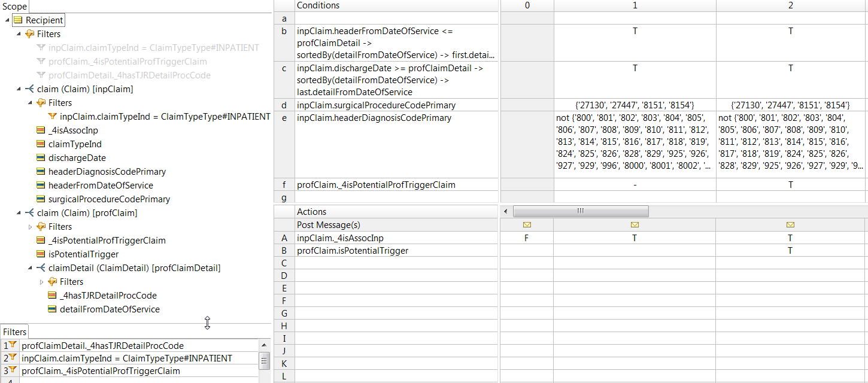Click attribute icon for _4isPotentialProfTriggerClaim
Viewport: 868px width, 383px height.
tap(41, 241)
